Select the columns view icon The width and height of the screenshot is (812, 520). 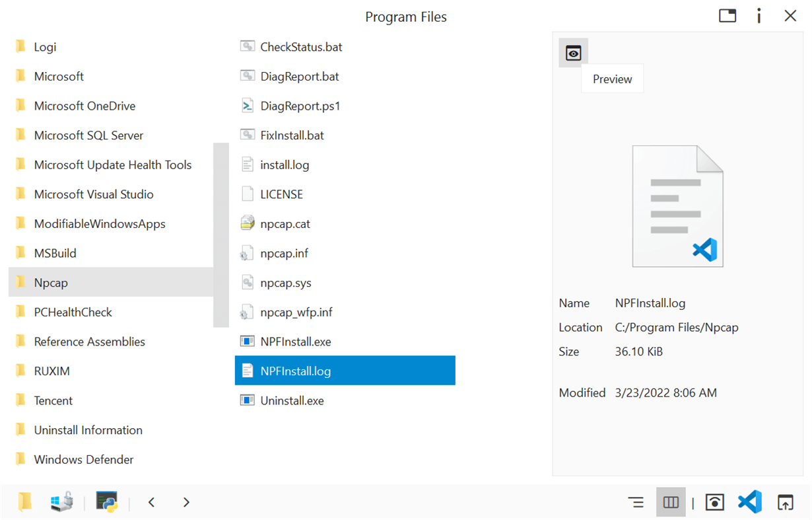point(671,502)
